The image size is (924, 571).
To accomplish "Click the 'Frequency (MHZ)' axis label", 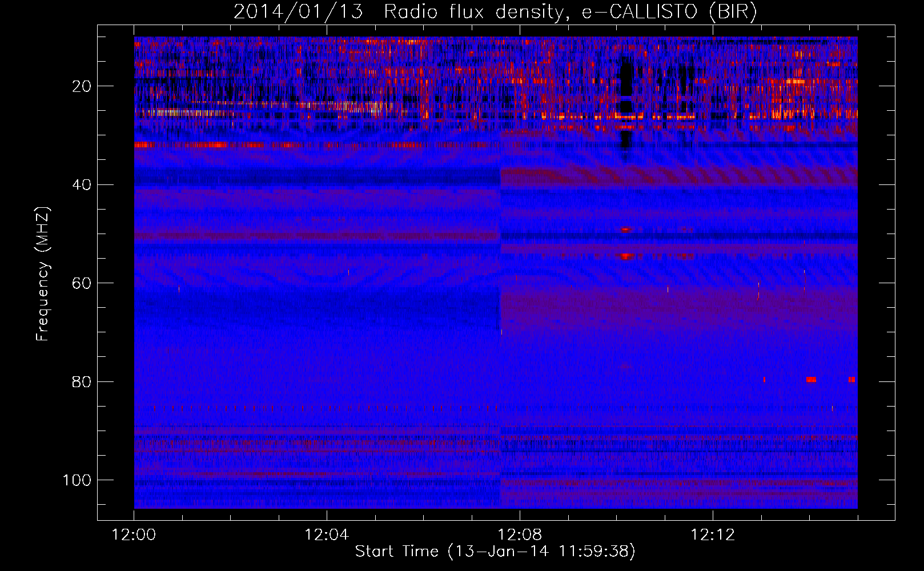I will tap(43, 274).
